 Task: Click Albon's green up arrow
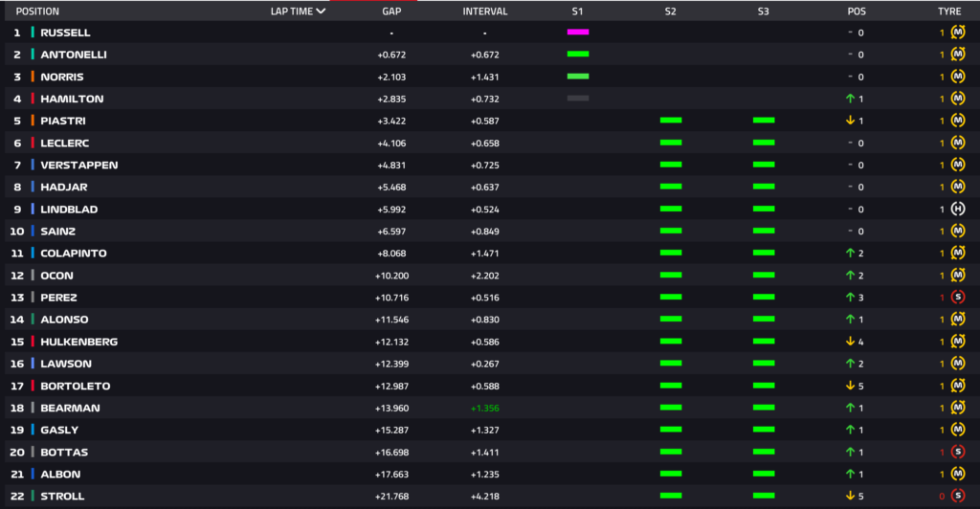850,474
